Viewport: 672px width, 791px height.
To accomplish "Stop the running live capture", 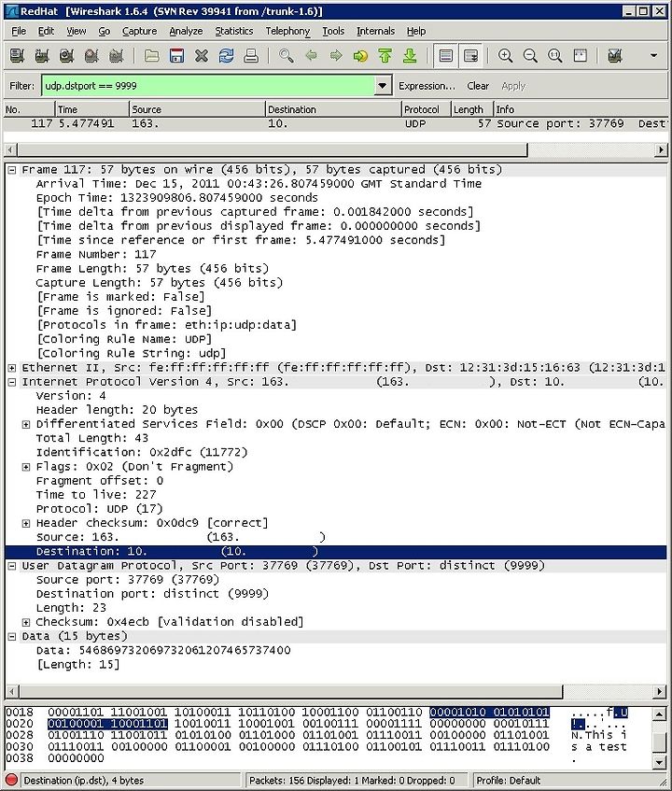I will pyautogui.click(x=91, y=55).
